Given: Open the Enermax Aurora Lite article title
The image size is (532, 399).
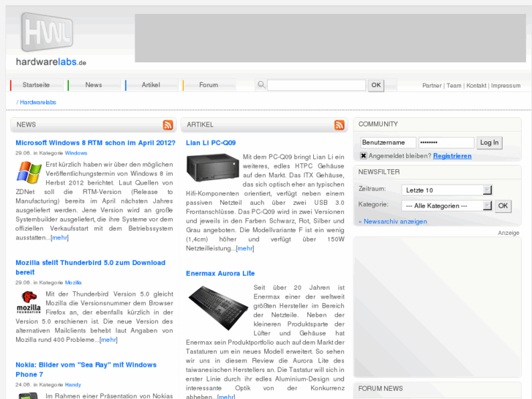Looking at the screenshot, I should (220, 273).
